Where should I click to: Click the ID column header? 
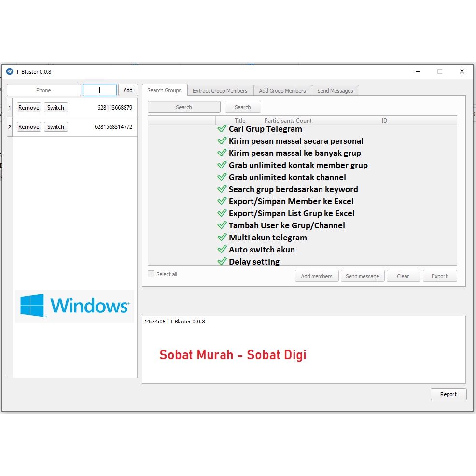[384, 121]
